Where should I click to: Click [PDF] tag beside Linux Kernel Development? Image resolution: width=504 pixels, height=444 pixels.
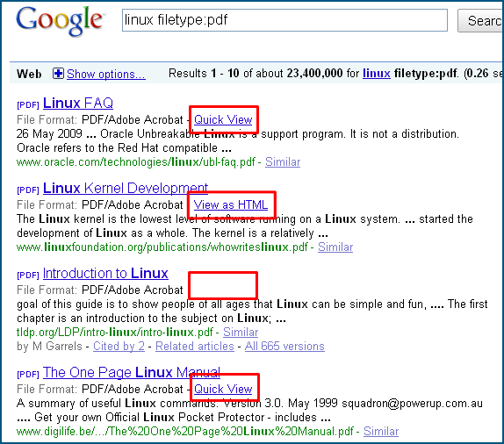pyautogui.click(x=28, y=190)
